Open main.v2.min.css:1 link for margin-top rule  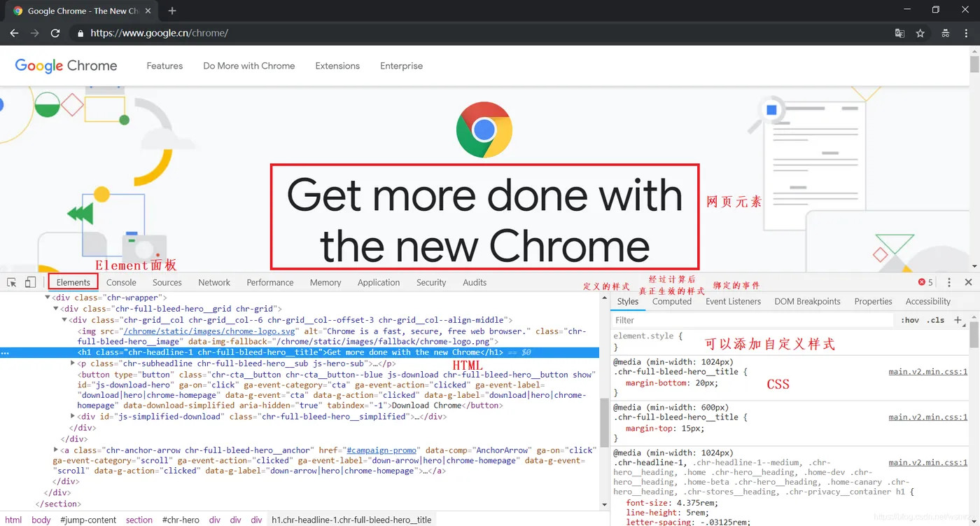tap(928, 417)
